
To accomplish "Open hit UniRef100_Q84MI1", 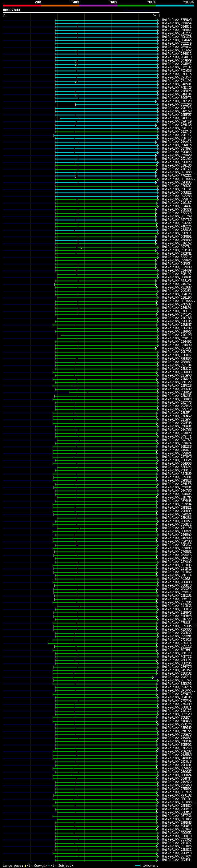I will tap(177, 26).
